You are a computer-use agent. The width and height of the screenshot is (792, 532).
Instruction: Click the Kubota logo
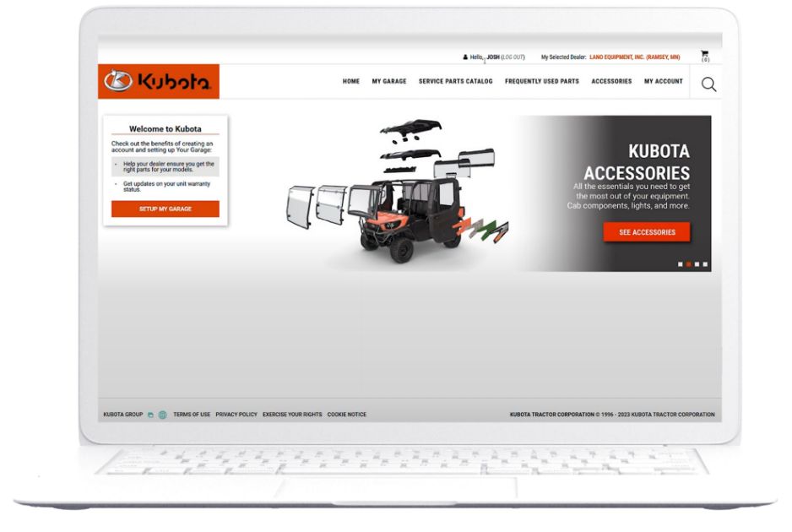click(x=159, y=81)
